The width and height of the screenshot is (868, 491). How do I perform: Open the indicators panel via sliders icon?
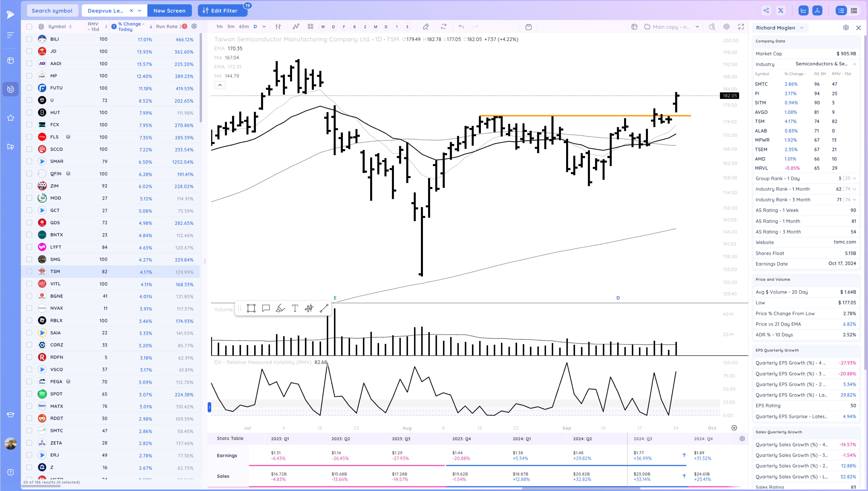coord(278,27)
